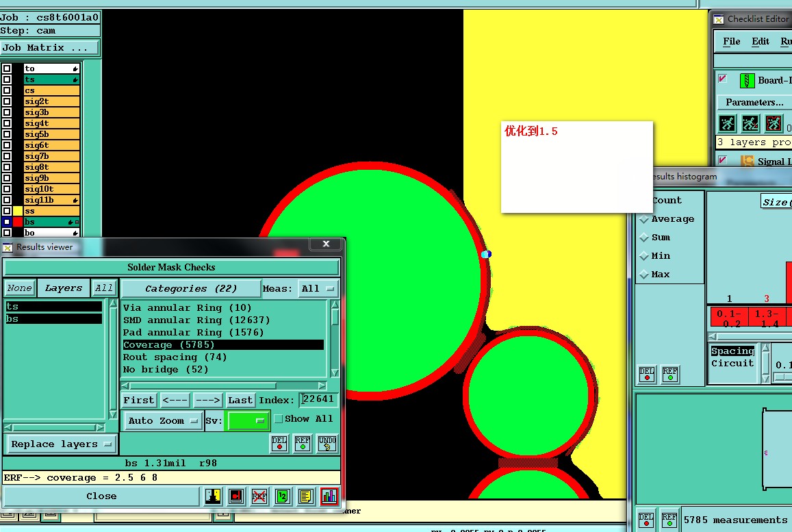Click the Parameters... button in Checklist Editor

click(x=754, y=102)
